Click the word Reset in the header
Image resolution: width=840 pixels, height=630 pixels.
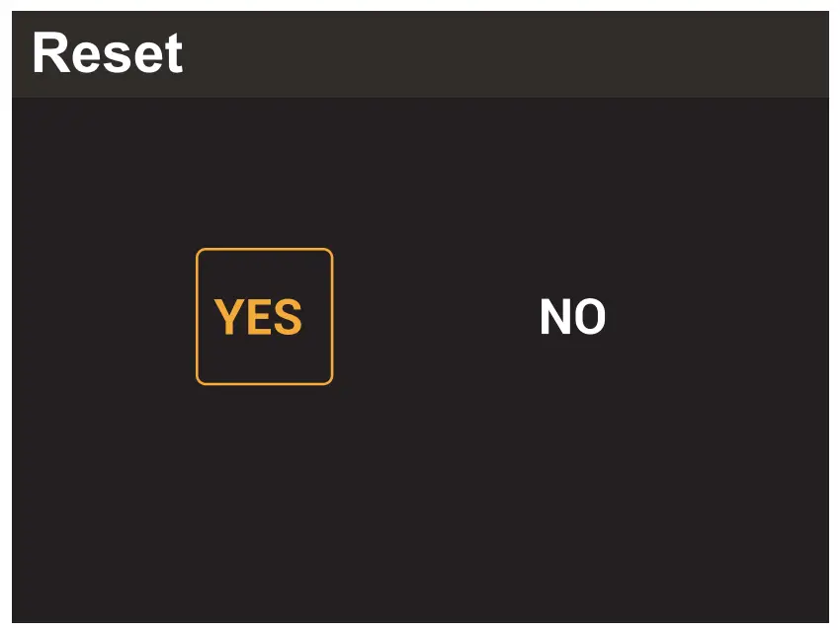coord(107,53)
